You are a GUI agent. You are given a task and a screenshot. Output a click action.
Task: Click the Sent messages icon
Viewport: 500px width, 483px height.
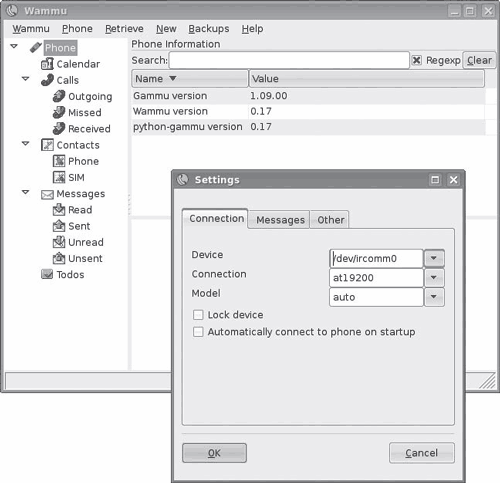[x=59, y=226]
